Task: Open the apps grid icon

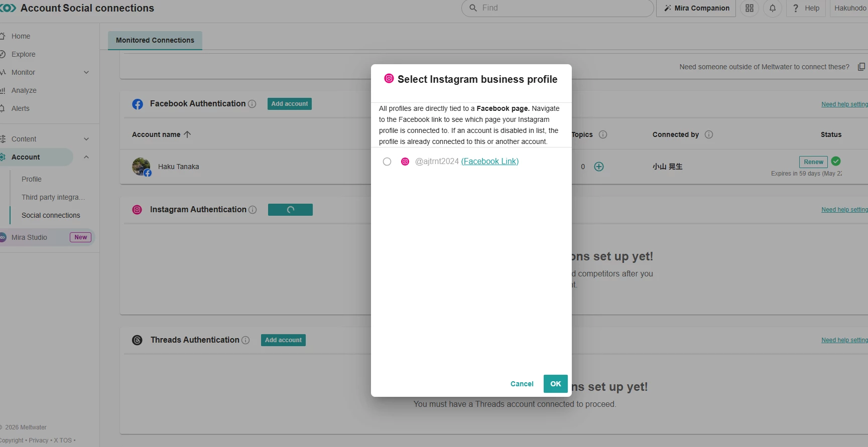Action: [749, 8]
